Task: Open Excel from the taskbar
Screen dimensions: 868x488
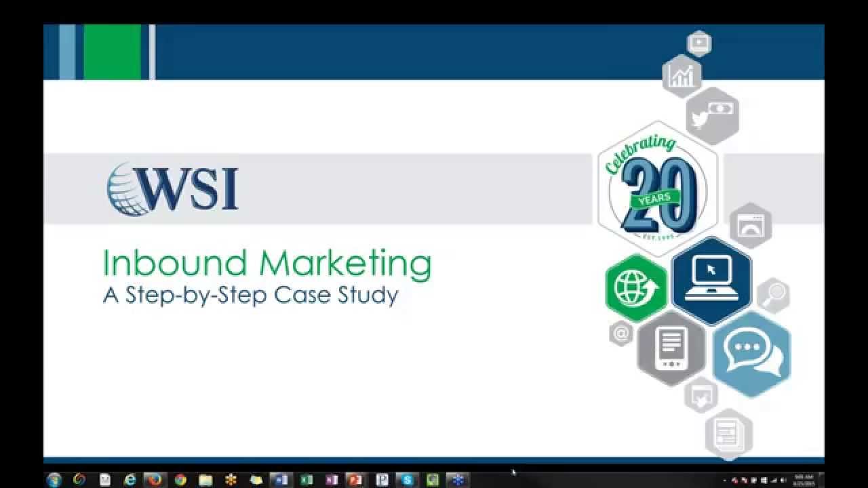Action: [x=306, y=480]
